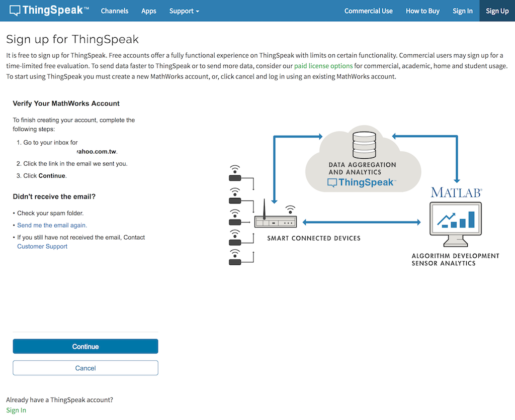Expand the Support dropdown menu
Image resolution: width=515 pixels, height=420 pixels.
pos(184,11)
